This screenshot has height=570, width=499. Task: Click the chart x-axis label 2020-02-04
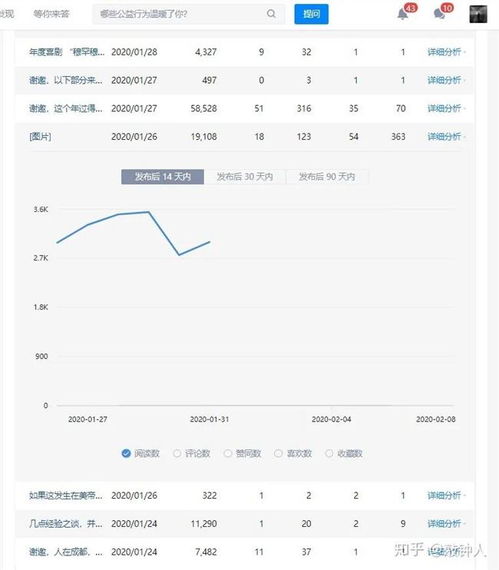click(331, 419)
